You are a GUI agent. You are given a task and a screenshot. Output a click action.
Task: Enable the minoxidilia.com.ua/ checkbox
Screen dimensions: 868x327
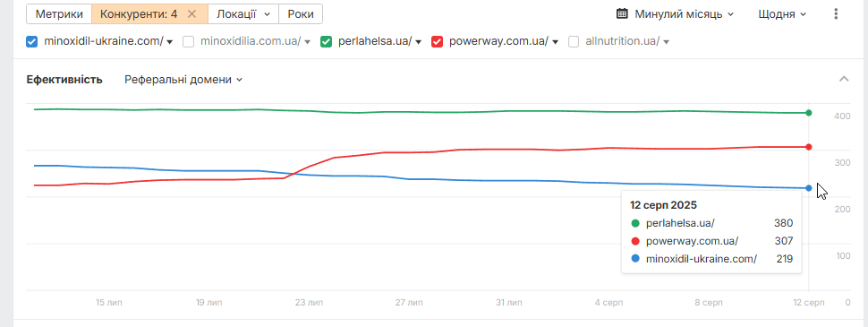click(188, 41)
